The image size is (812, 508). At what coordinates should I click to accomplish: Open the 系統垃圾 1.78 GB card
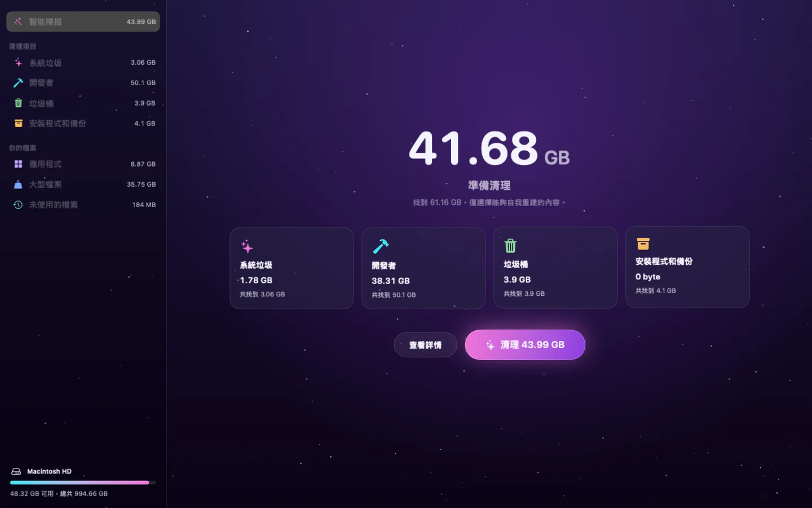292,268
